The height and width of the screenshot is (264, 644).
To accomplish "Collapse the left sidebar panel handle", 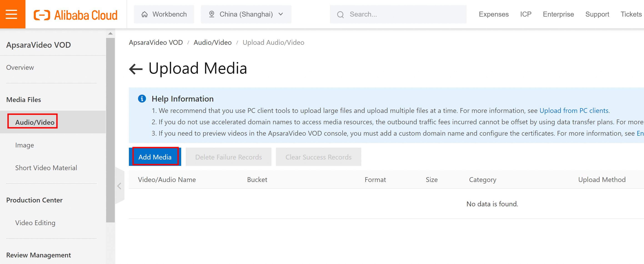I will click(119, 186).
